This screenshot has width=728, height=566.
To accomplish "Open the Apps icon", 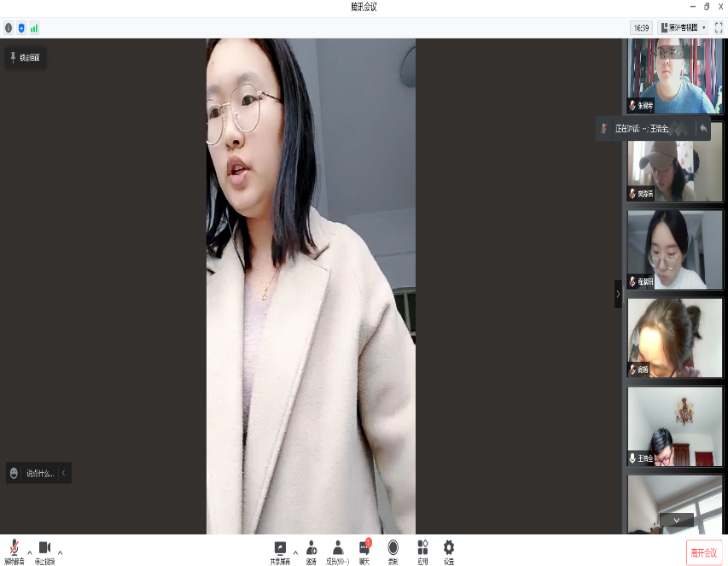I will click(x=422, y=548).
